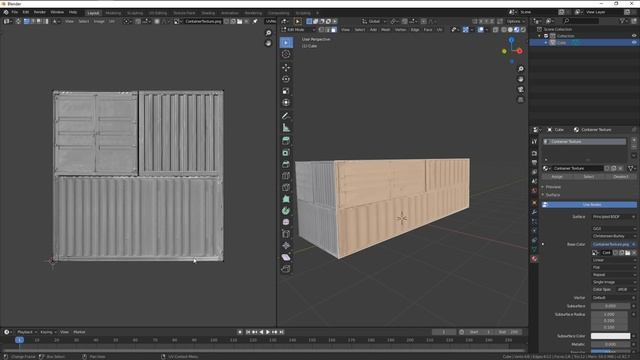Select the Shear tool
The width and height of the screenshot is (640, 360).
(286, 257)
